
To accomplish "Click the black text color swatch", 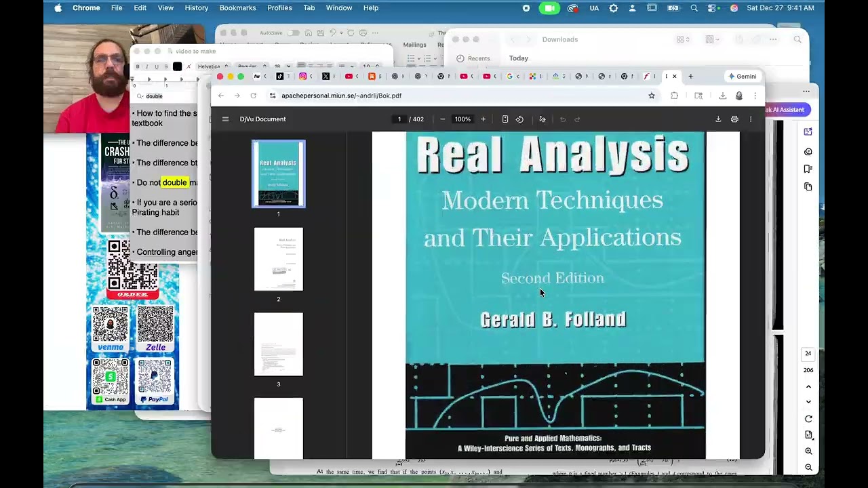I will tap(177, 66).
